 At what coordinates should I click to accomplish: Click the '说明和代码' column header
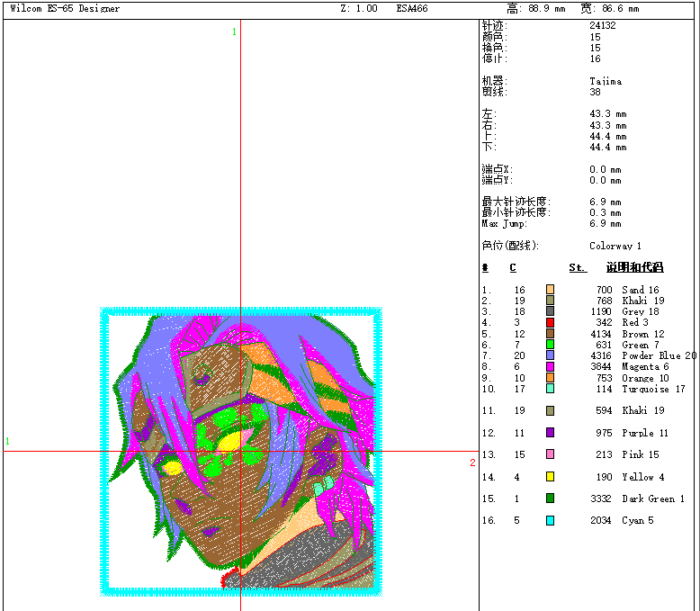pyautogui.click(x=634, y=267)
